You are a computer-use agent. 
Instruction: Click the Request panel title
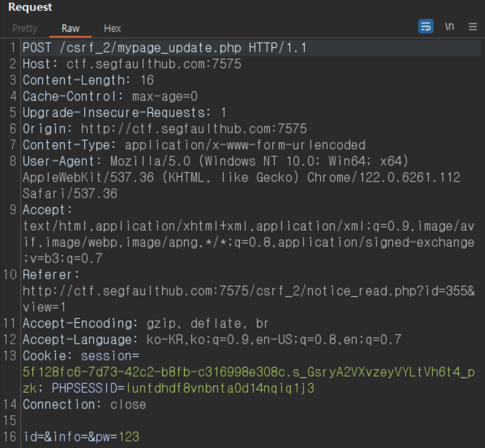(30, 7)
